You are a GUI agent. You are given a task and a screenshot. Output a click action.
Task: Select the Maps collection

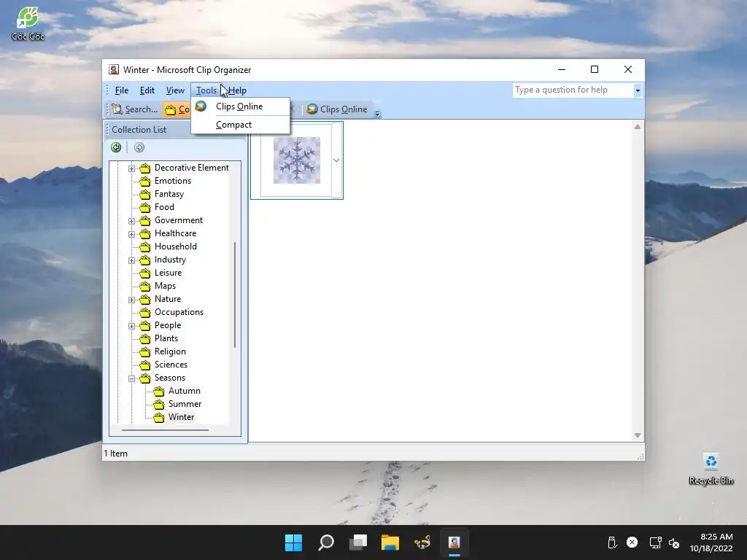[x=166, y=286]
